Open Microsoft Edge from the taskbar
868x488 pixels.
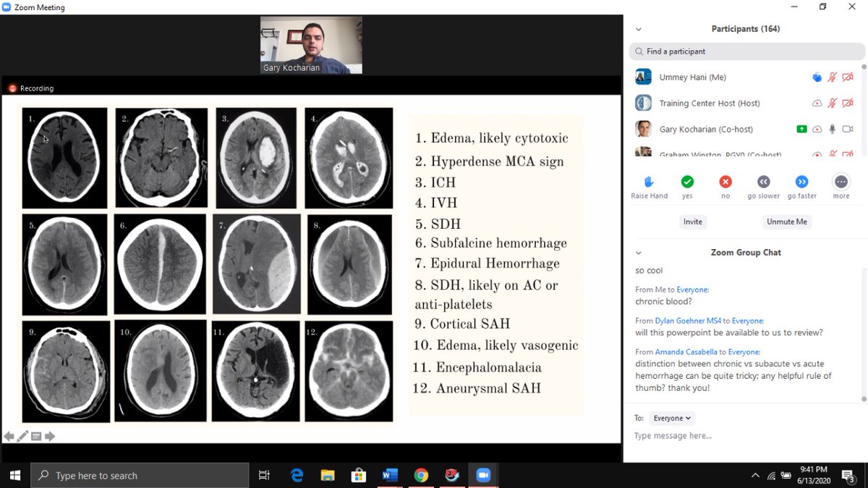point(297,476)
